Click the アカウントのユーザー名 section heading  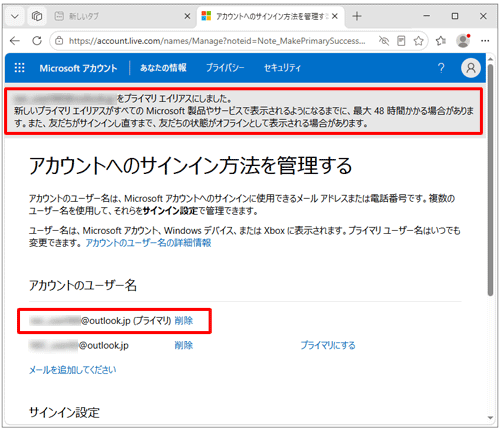[x=83, y=285]
